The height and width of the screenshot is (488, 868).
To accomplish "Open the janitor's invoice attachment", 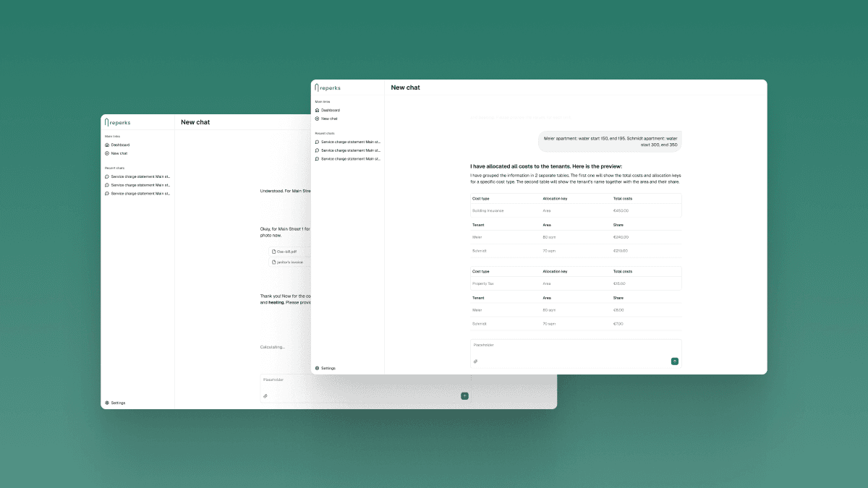I will tap(288, 262).
